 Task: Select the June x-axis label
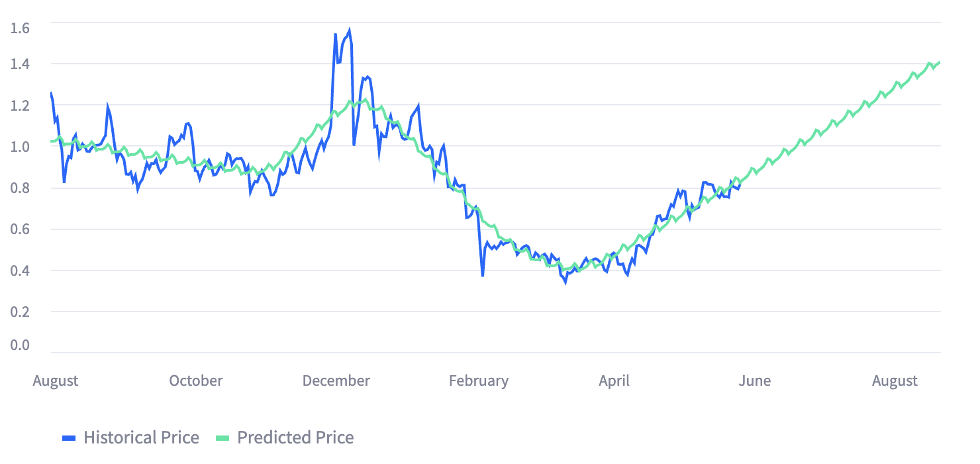tap(754, 380)
